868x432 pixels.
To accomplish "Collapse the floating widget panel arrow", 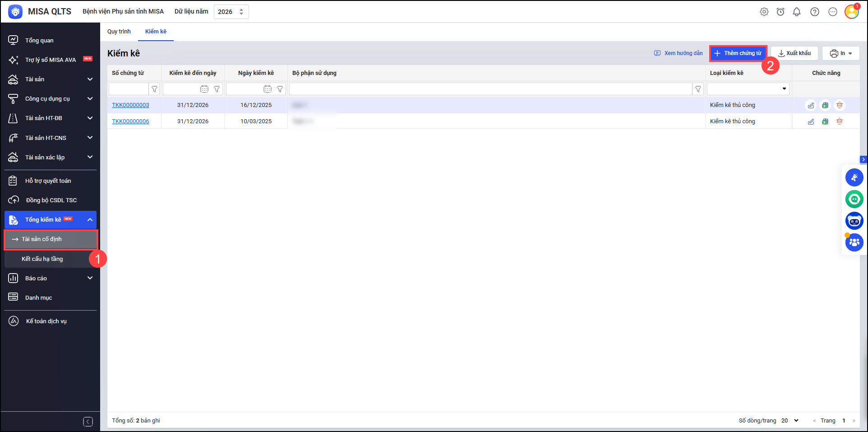I will 863,159.
